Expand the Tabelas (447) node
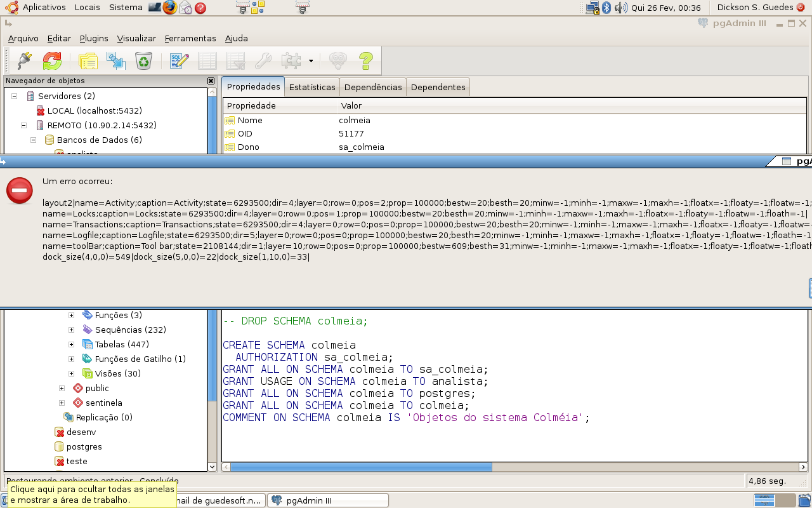The height and width of the screenshot is (508, 812). [x=71, y=344]
